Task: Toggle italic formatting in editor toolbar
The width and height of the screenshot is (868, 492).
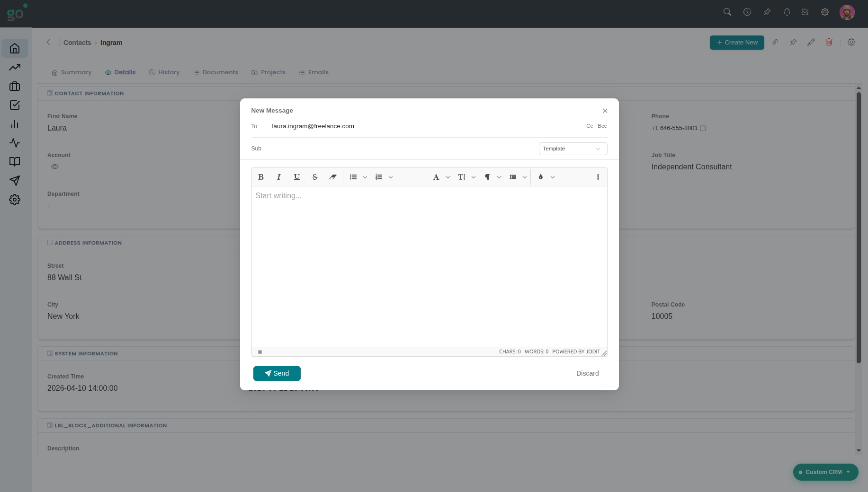Action: 279,177
